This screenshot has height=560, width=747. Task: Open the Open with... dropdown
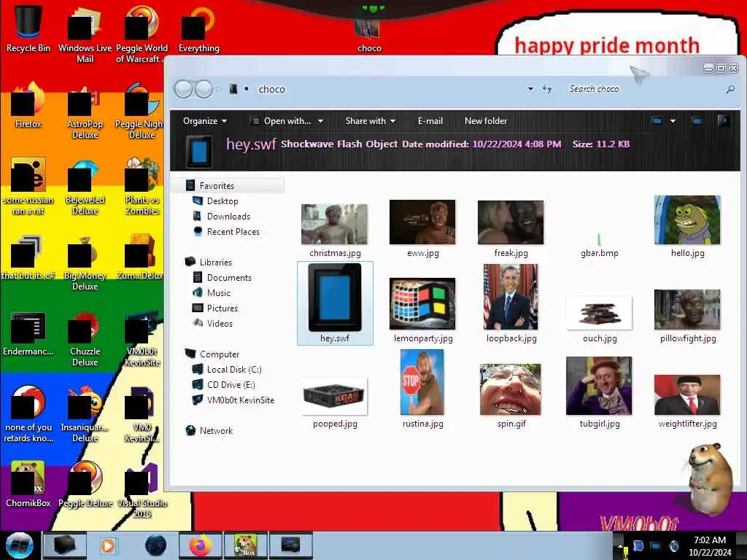pyautogui.click(x=287, y=121)
